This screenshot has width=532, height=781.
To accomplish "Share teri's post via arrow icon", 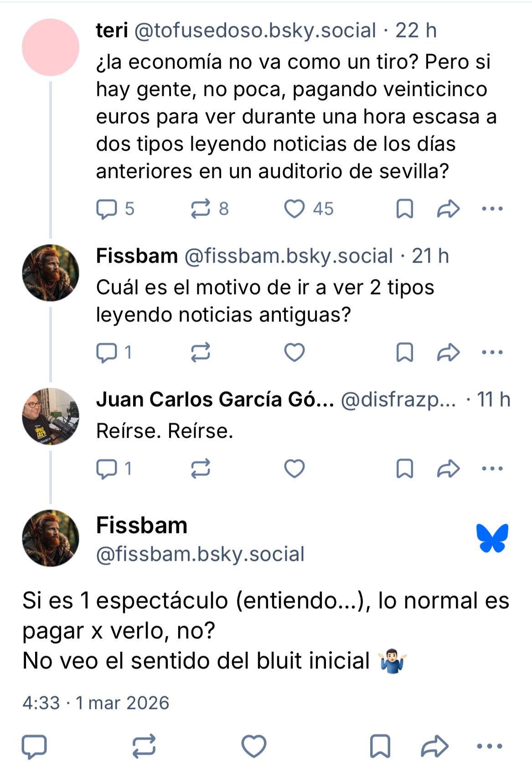I will (x=448, y=209).
